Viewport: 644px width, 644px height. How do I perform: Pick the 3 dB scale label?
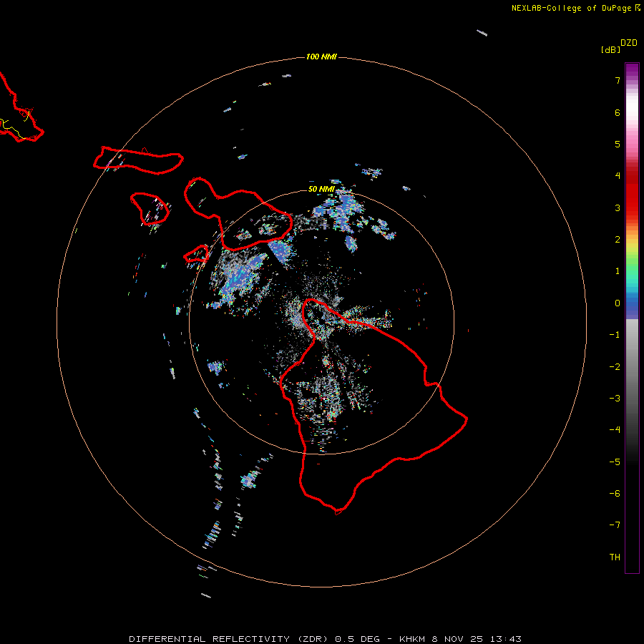pos(618,208)
